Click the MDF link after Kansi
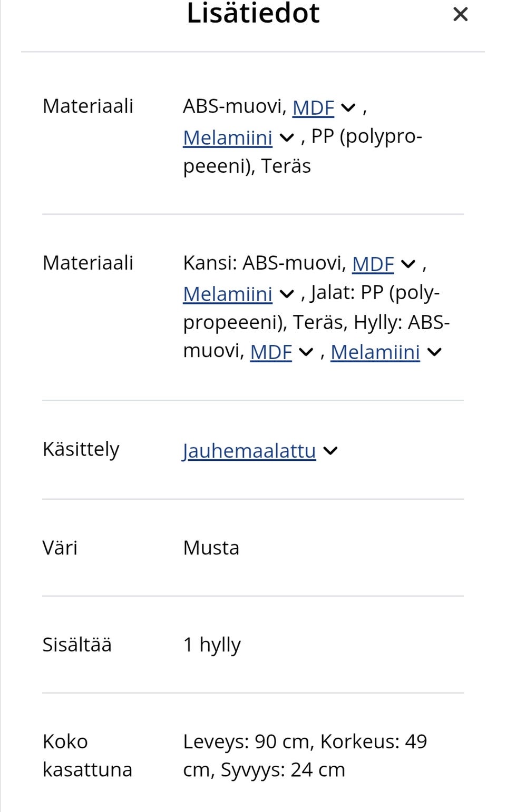Screen dimensions: 506x812 [x=372, y=264]
